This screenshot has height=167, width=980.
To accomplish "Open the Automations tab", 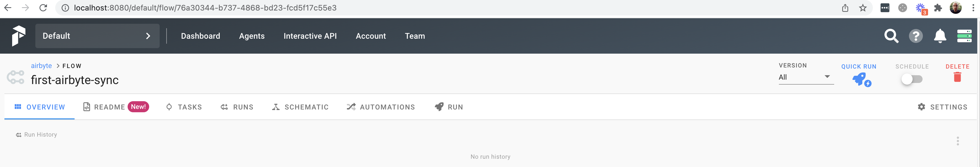I will click(381, 107).
